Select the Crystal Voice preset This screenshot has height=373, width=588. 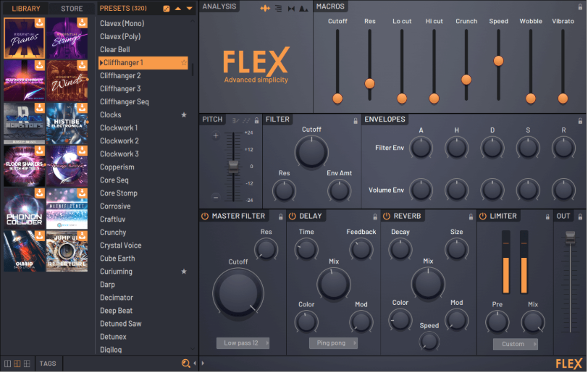(x=143, y=246)
